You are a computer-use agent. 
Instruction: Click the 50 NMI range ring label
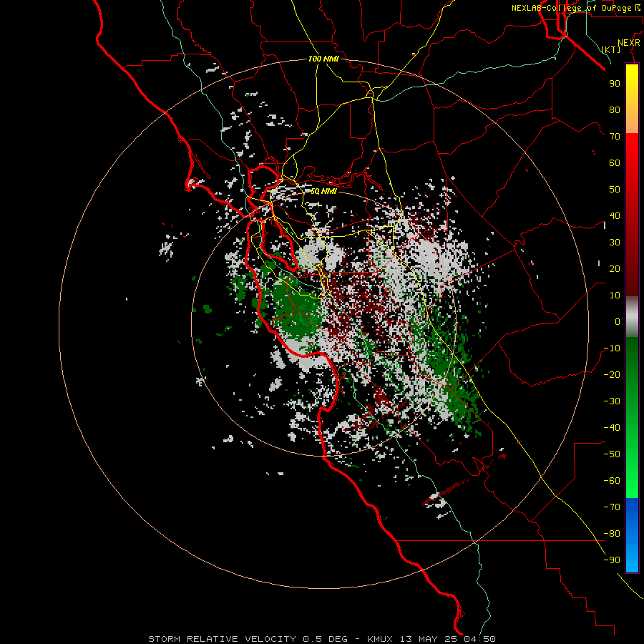323,191
